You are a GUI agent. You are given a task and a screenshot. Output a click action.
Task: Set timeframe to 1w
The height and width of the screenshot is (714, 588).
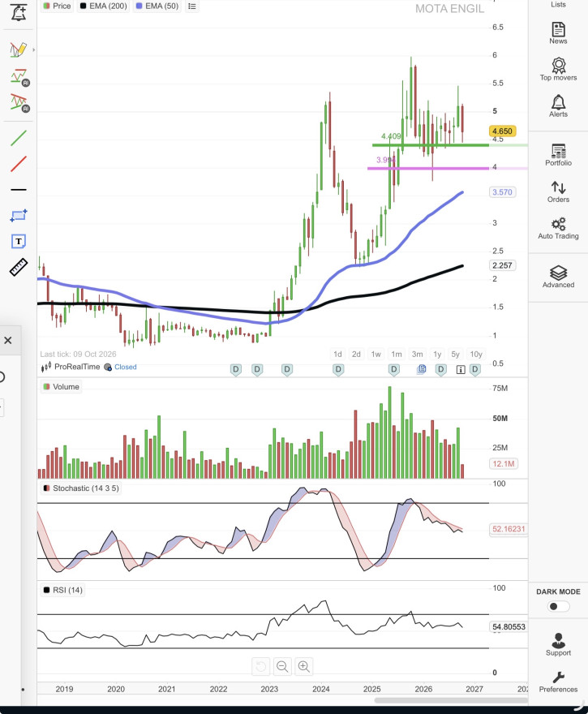point(376,355)
